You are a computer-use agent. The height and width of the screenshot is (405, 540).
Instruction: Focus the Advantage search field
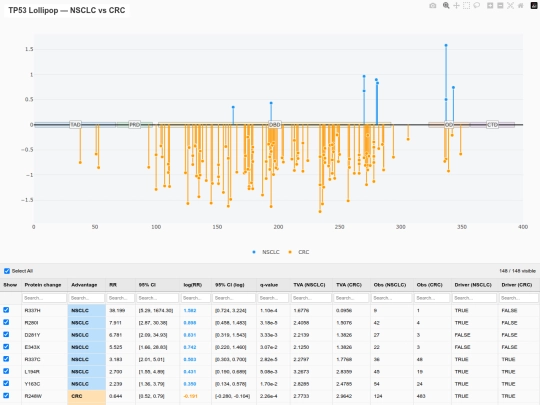click(x=86, y=298)
